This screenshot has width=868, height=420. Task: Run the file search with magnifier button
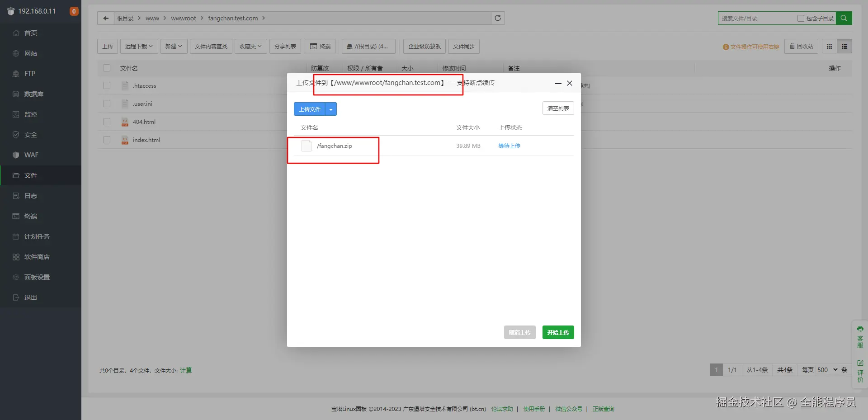[844, 18]
